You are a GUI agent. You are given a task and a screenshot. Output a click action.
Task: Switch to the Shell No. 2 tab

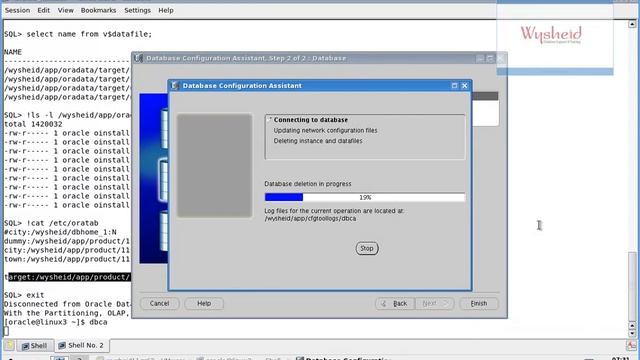point(81,345)
